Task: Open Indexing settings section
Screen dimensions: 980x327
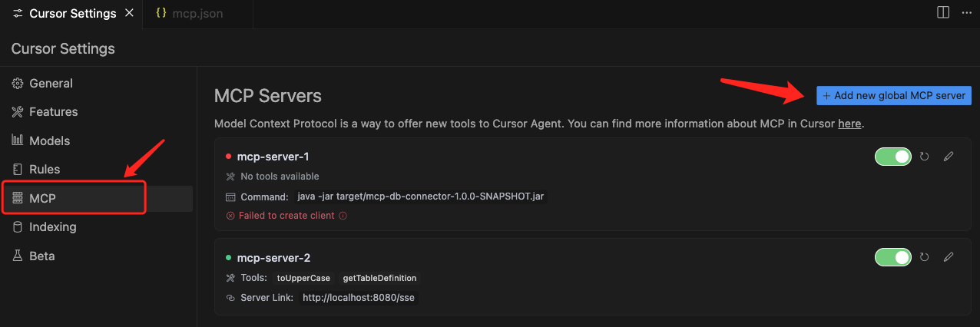Action: (x=52, y=226)
